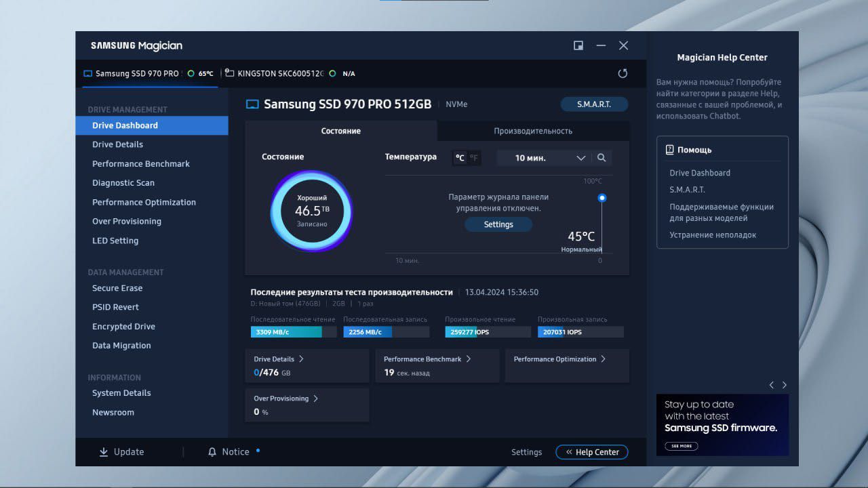
Task: Click the Settings button in temperature panel
Action: [x=498, y=224]
